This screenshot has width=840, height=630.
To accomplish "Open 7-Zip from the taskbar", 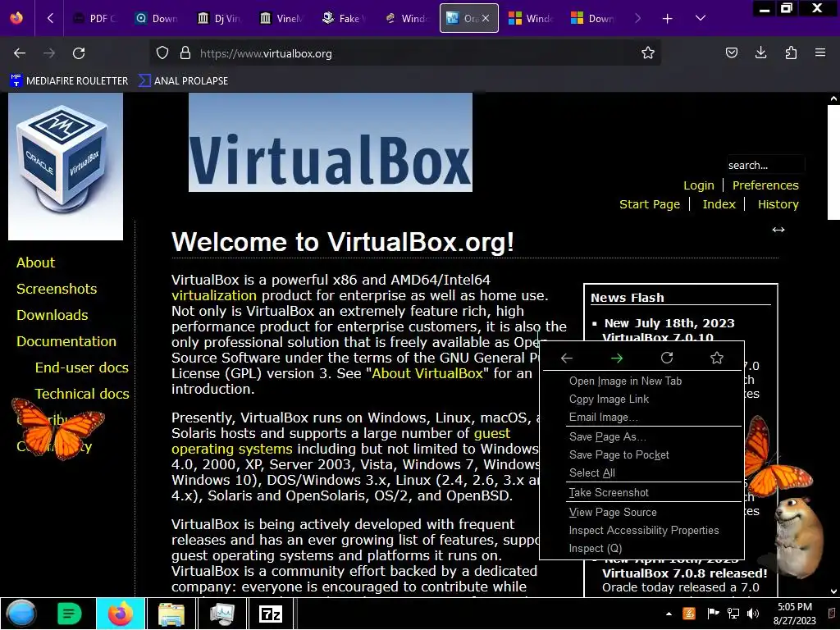I will [x=271, y=614].
